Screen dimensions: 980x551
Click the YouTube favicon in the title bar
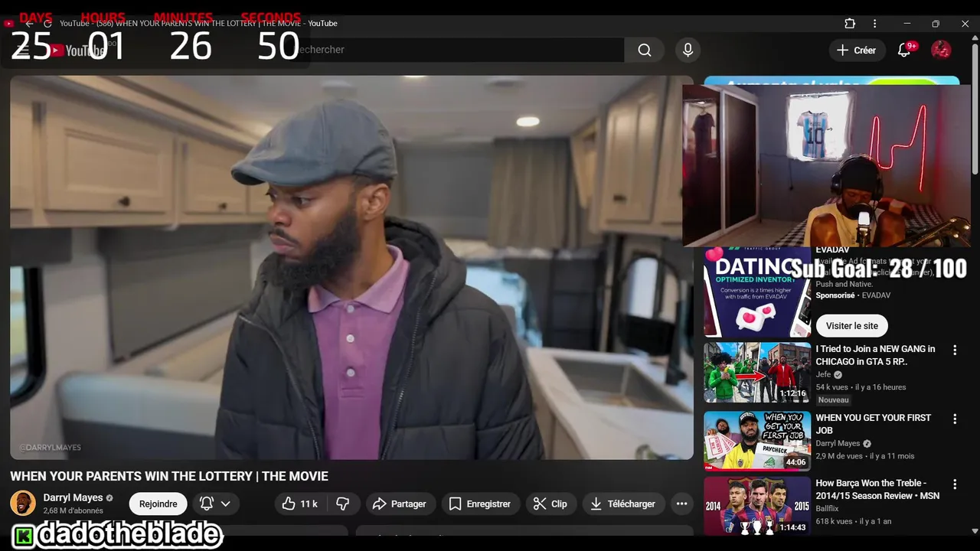tap(9, 24)
